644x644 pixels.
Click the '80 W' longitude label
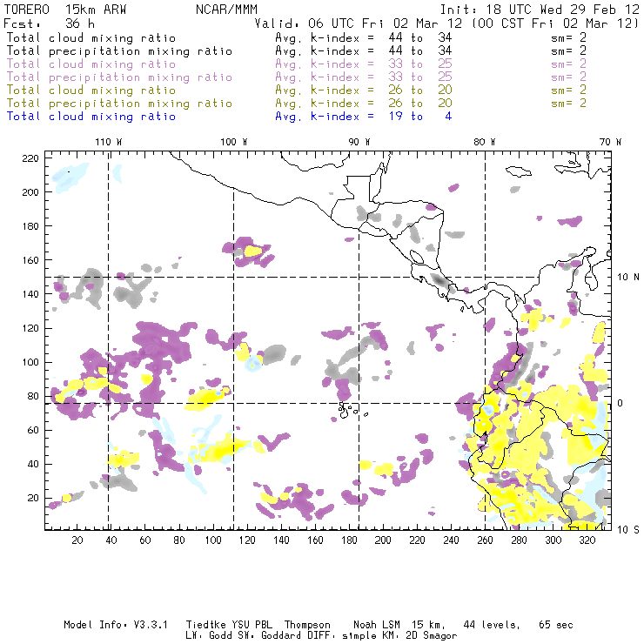click(485, 142)
